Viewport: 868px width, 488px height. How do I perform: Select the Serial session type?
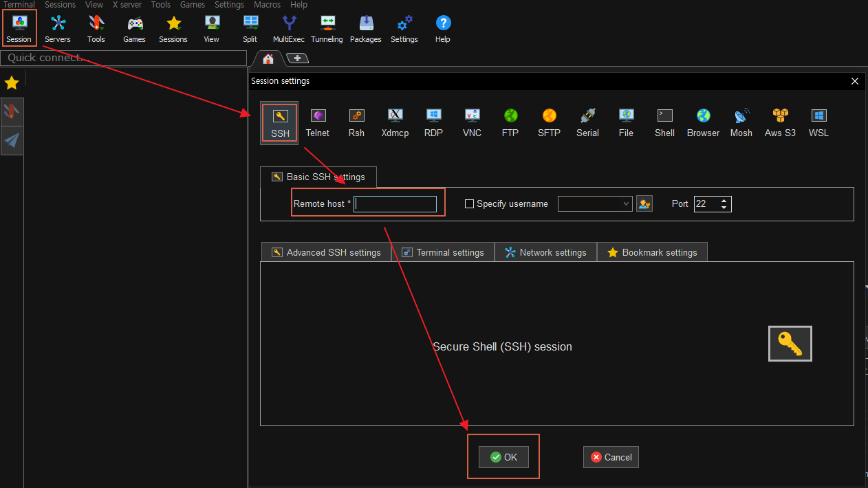pyautogui.click(x=587, y=124)
